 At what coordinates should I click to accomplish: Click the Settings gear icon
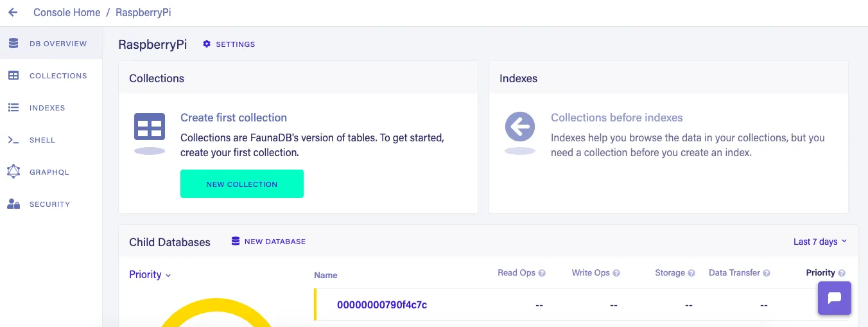click(207, 44)
